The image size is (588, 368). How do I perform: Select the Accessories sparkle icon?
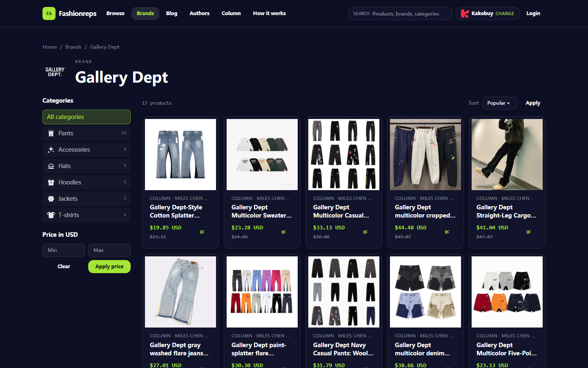pyautogui.click(x=51, y=150)
